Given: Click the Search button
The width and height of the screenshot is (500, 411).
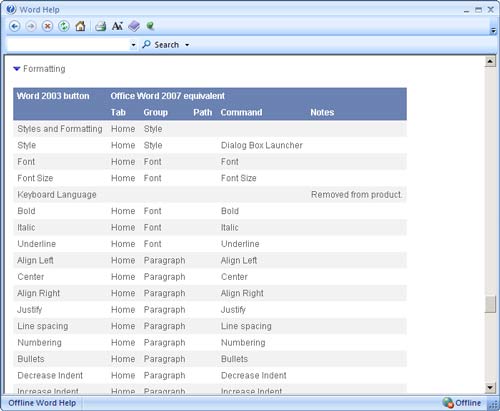Looking at the screenshot, I should (x=161, y=45).
